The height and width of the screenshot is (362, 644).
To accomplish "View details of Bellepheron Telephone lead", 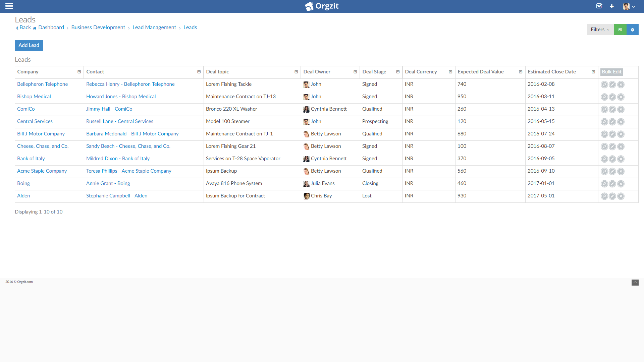I will pos(604,85).
